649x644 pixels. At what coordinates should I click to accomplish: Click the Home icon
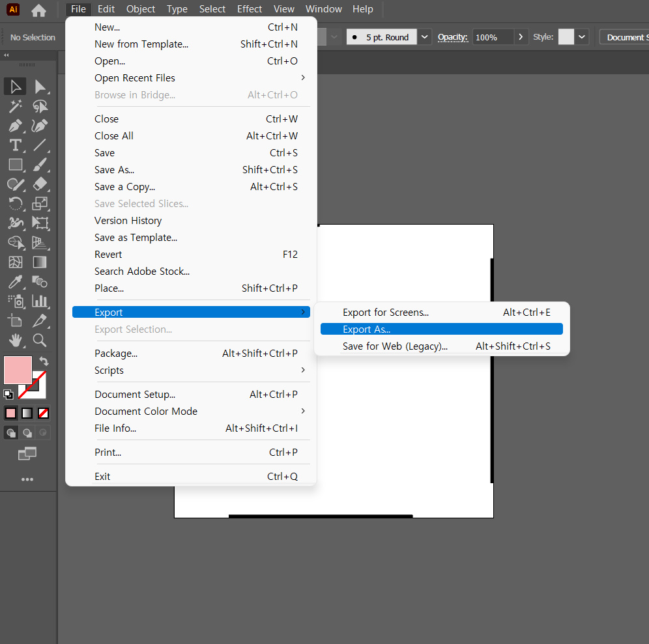coord(38,10)
